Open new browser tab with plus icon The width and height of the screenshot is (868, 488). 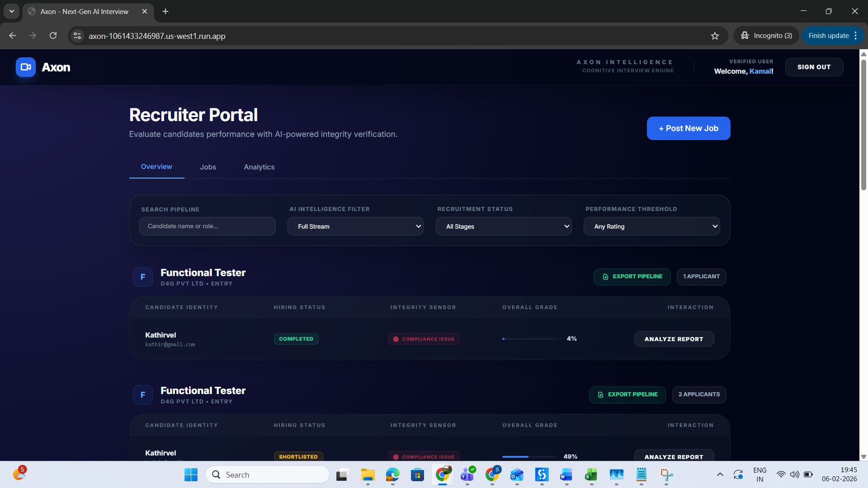(x=165, y=11)
